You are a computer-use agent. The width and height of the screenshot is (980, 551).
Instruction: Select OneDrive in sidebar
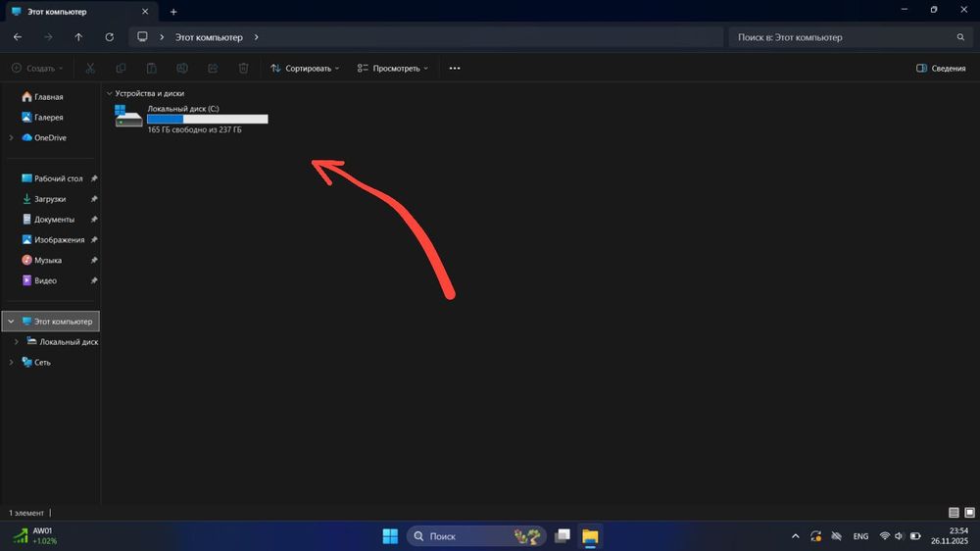point(50,137)
